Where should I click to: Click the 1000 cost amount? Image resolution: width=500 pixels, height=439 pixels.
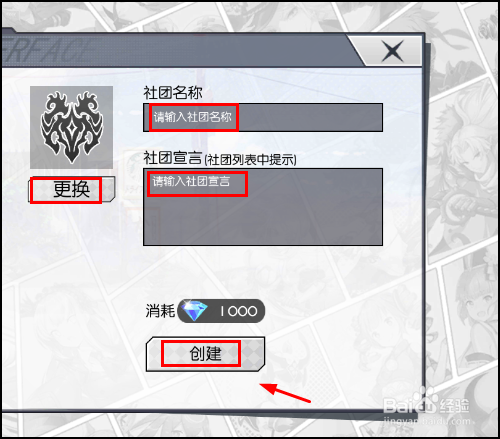pos(238,311)
